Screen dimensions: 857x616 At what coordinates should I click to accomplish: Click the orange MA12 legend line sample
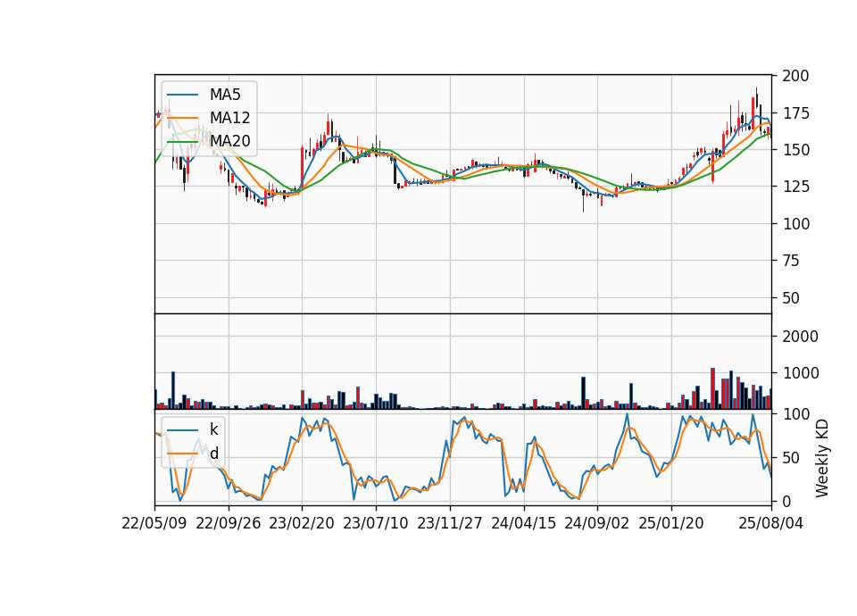coord(182,118)
